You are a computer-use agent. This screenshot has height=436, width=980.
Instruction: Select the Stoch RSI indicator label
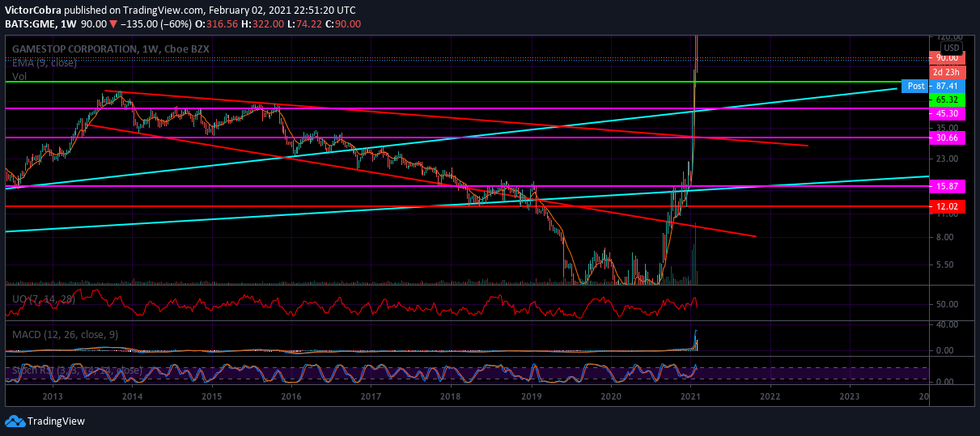77,370
